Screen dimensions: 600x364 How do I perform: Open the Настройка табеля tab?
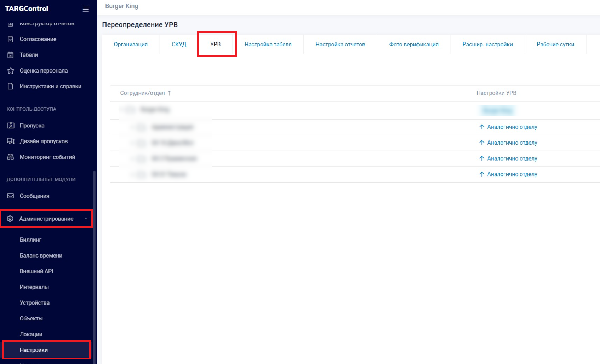pos(268,44)
